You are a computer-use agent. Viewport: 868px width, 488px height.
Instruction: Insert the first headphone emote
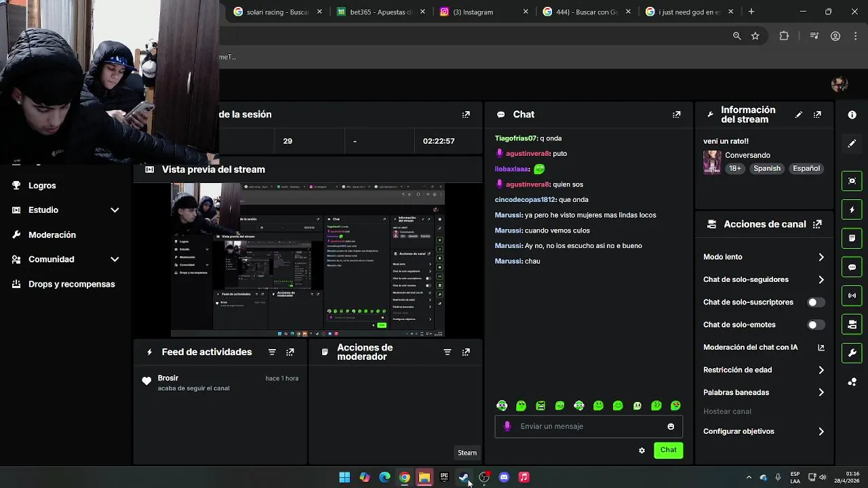pyautogui.click(x=502, y=406)
